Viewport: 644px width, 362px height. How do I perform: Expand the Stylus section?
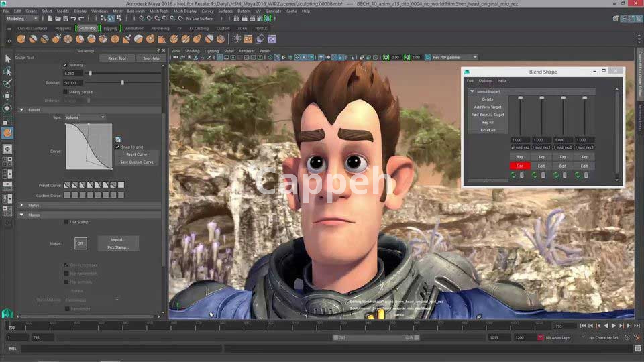pyautogui.click(x=22, y=205)
